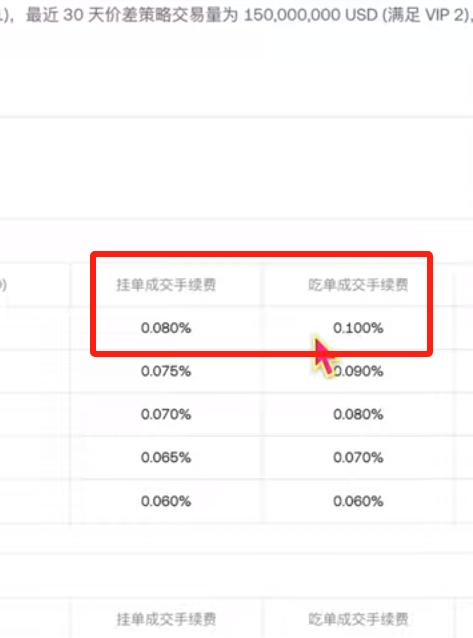Select the 0.090% taker fee cell

point(358,371)
